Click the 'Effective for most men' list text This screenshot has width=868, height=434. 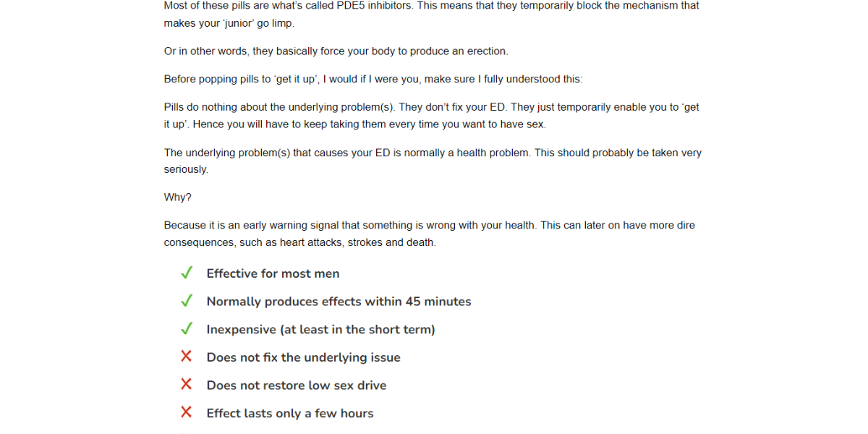273,273
